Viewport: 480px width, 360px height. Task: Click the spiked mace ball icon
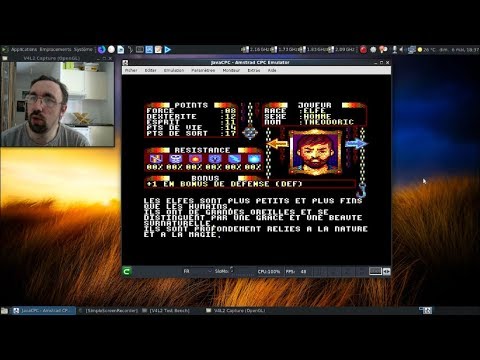(250, 133)
